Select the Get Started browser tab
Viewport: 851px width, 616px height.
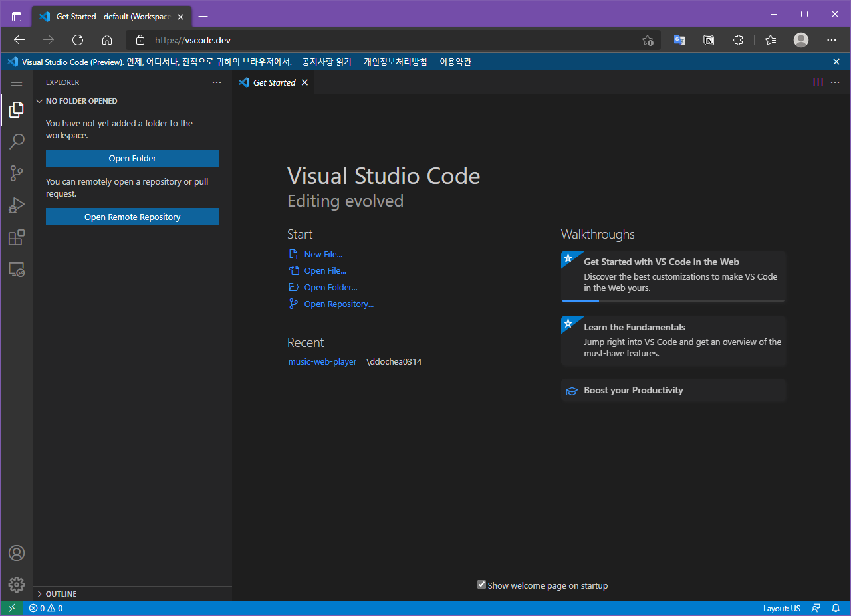111,16
